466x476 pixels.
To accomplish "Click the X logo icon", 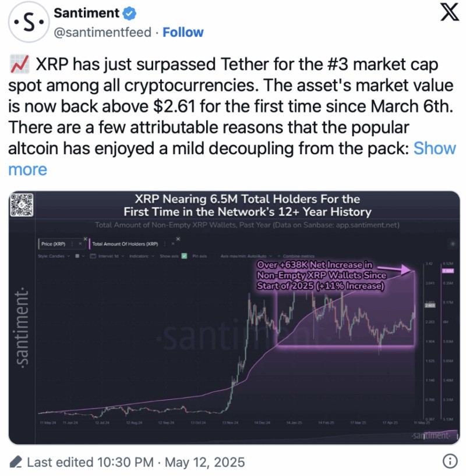I will coord(449,15).
